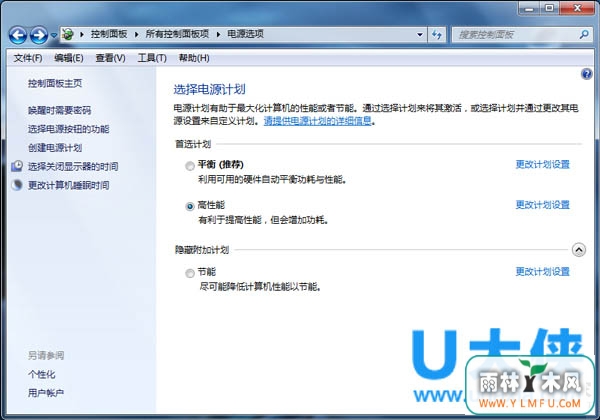Open the recent pages dropdown arrow
This screenshot has height=420, width=600.
(54, 35)
